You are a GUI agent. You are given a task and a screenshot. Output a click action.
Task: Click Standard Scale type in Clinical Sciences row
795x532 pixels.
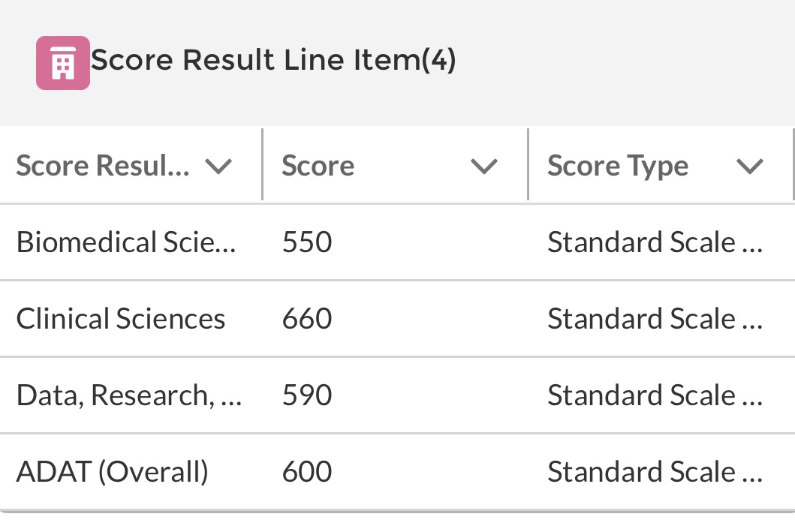point(655,319)
